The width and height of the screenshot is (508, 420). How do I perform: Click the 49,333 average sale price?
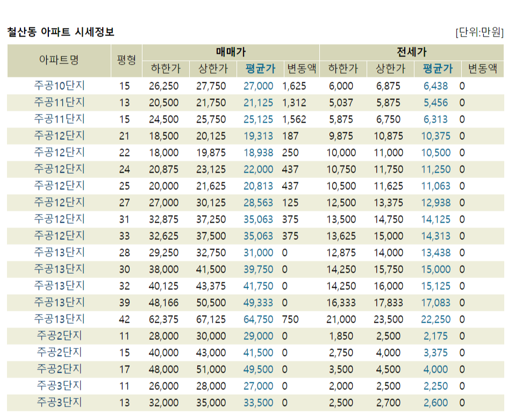[258, 303]
